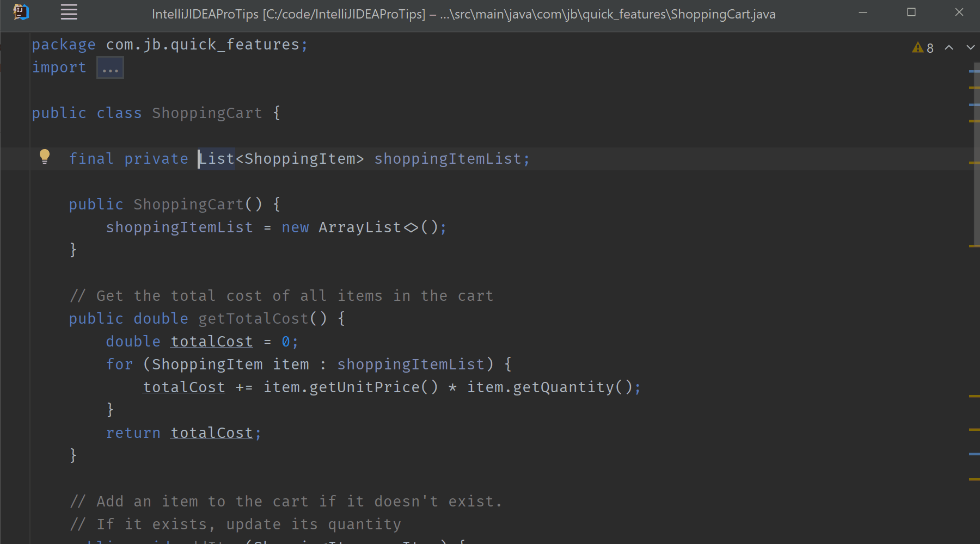Click 'shoppingItemList' in the for loop
This screenshot has width=980, height=544.
(x=411, y=364)
